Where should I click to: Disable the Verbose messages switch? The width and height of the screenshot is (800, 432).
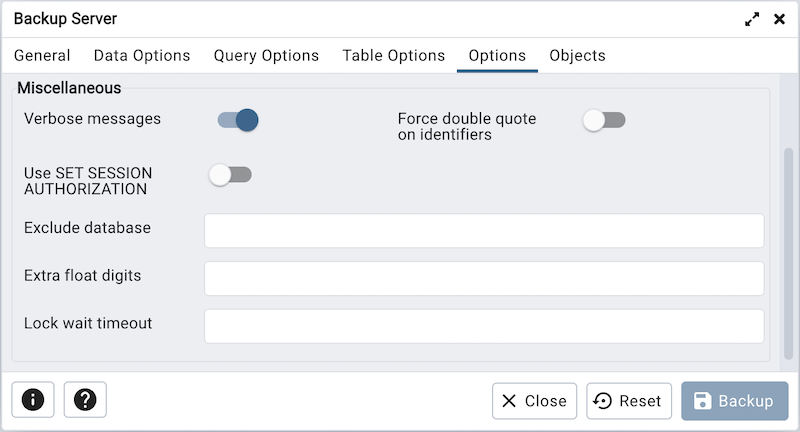(238, 121)
